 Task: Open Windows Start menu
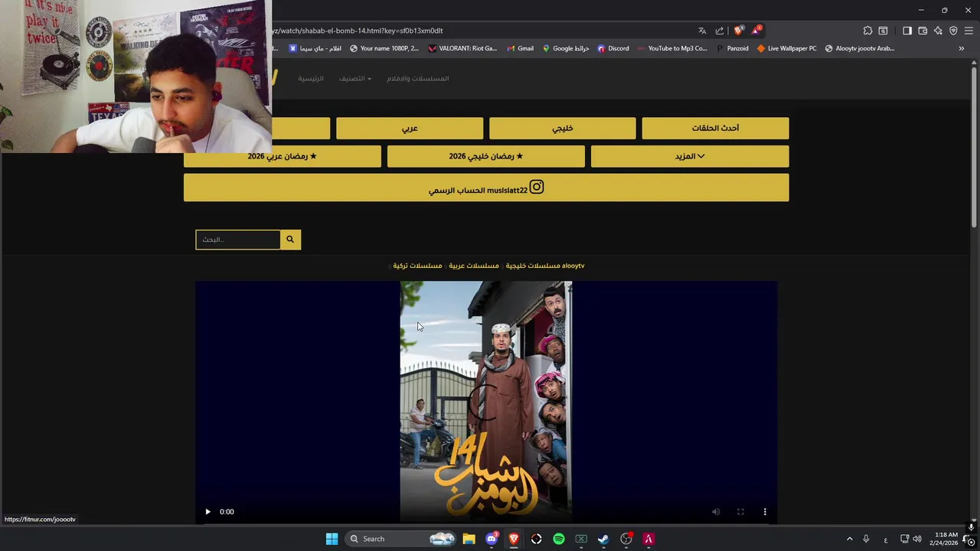(x=332, y=539)
